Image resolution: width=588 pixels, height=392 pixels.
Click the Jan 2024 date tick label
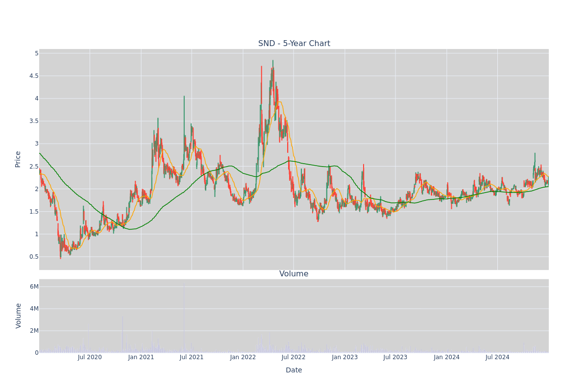click(x=447, y=357)
